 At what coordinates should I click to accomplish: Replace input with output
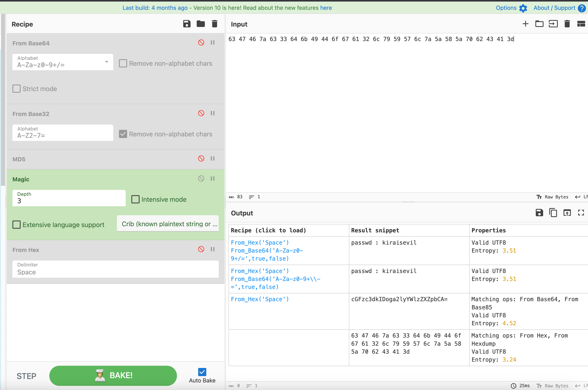coord(567,213)
